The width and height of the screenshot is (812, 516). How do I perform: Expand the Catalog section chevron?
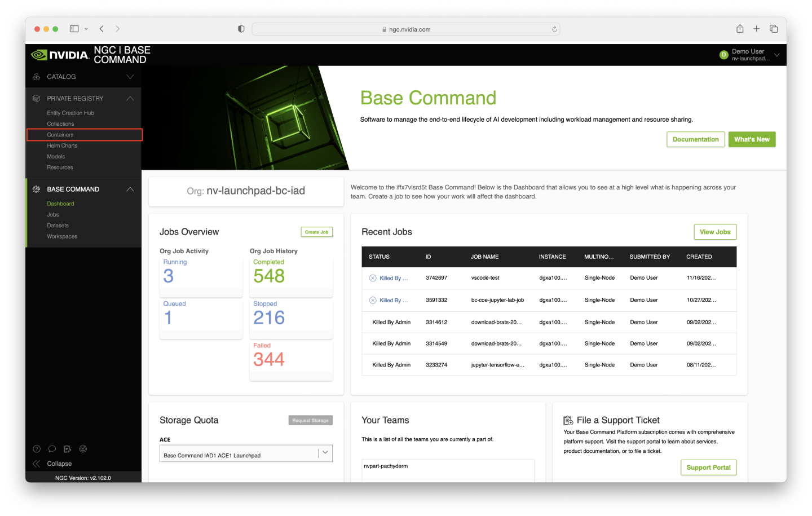tap(130, 77)
